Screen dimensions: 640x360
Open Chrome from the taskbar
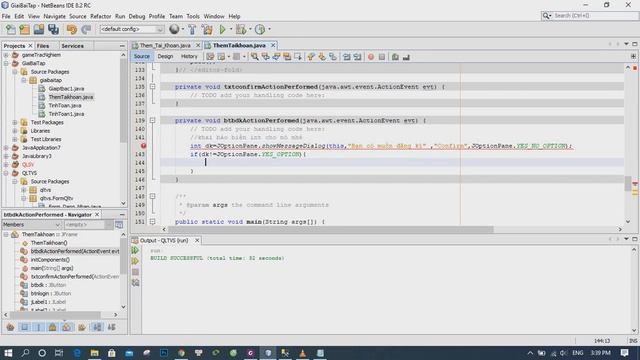(181, 353)
